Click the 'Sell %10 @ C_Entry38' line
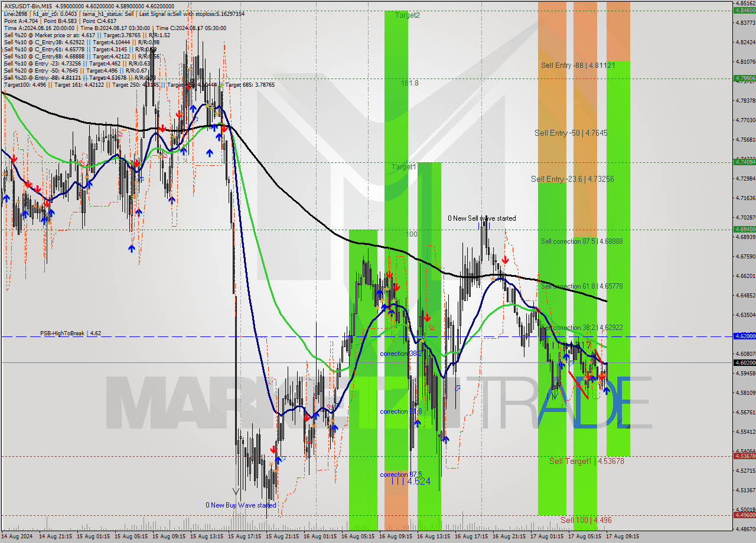Viewport: 756px width, 543px height. tap(81, 42)
